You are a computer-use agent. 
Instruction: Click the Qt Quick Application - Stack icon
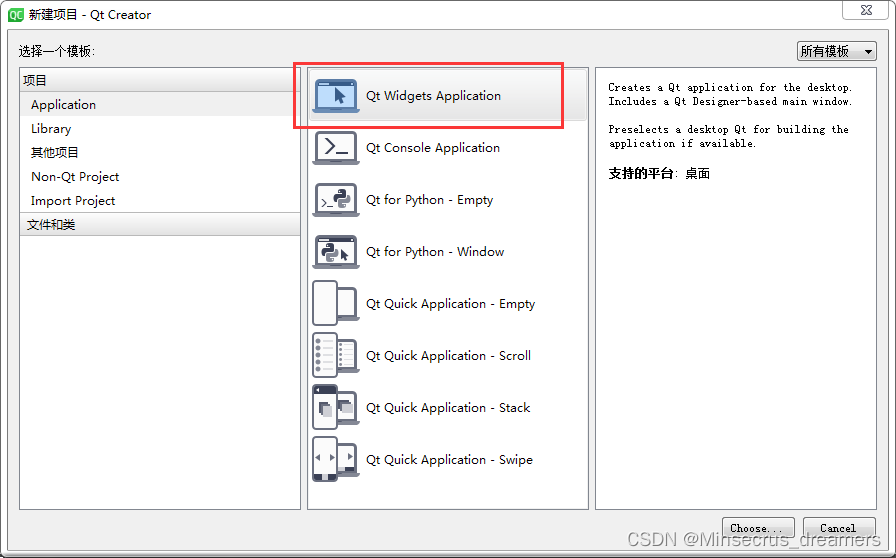coord(336,407)
